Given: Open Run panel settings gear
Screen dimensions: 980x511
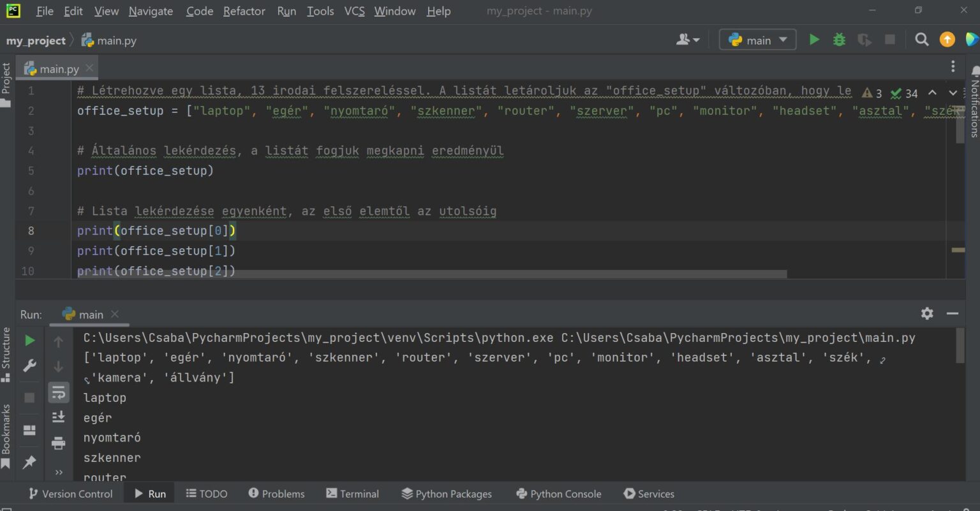Looking at the screenshot, I should coord(927,313).
